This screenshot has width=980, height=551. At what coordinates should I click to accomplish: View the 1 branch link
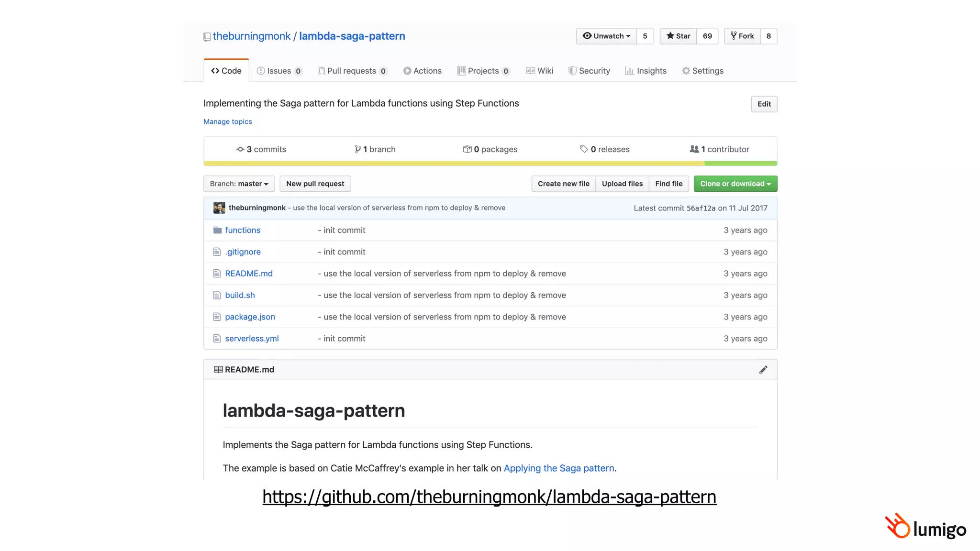[x=375, y=149]
